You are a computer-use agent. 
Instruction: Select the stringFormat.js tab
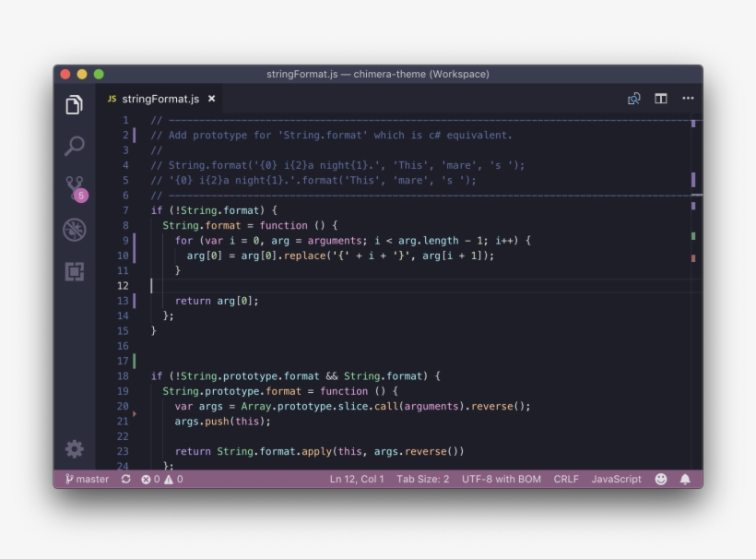(x=159, y=99)
